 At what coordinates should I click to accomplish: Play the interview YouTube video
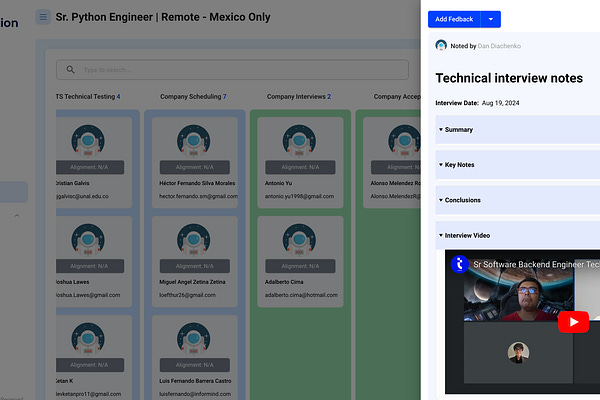(x=573, y=322)
